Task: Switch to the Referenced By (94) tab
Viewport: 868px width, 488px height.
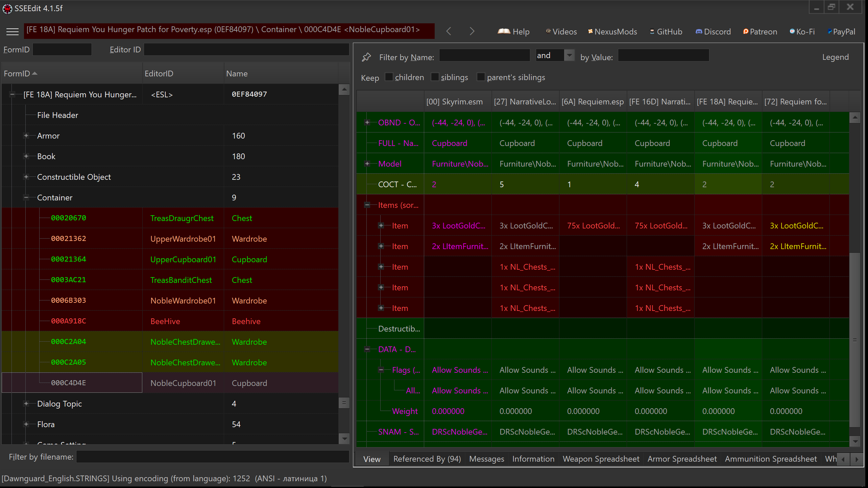Action: 427,459
